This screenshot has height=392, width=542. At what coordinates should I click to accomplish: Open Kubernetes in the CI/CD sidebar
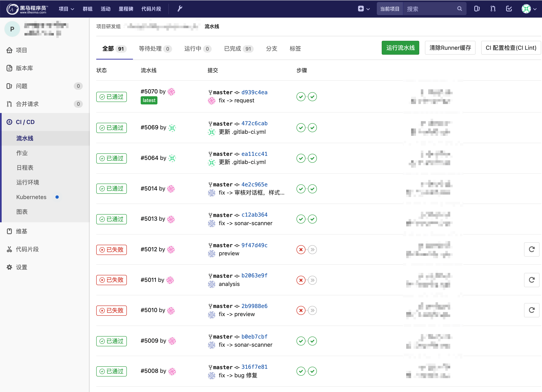tap(31, 197)
